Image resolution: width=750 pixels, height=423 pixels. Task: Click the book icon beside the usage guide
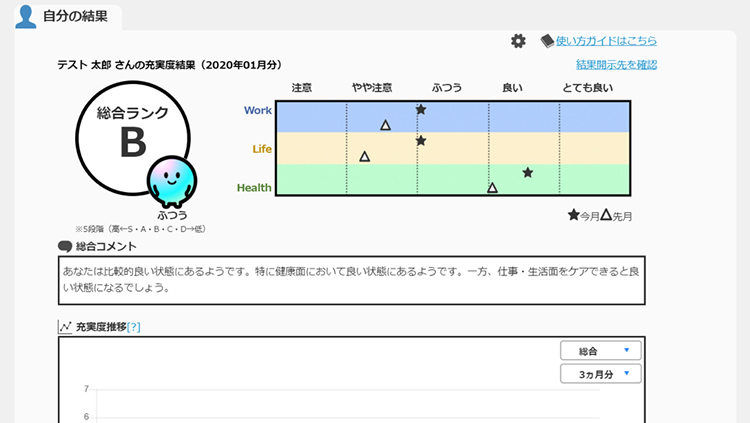click(x=547, y=41)
